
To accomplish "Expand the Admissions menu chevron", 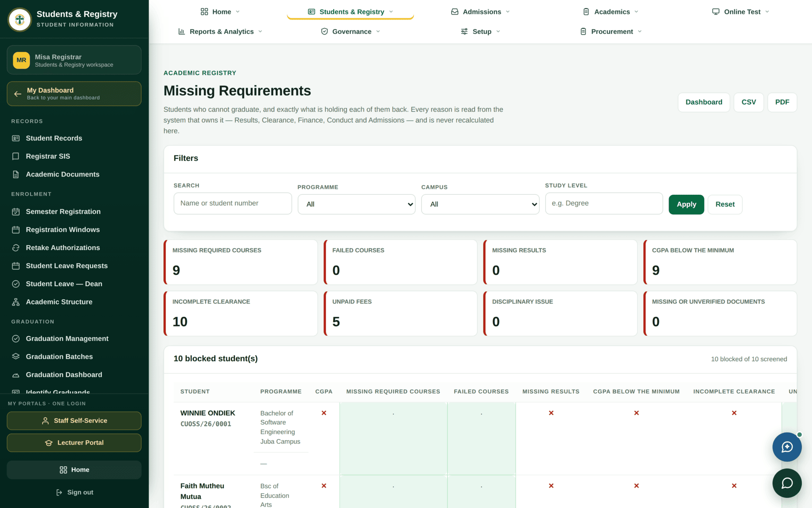I will coord(508,12).
